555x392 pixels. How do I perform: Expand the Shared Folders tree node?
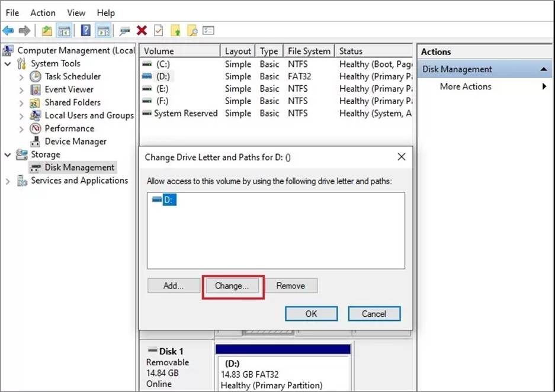(21, 102)
